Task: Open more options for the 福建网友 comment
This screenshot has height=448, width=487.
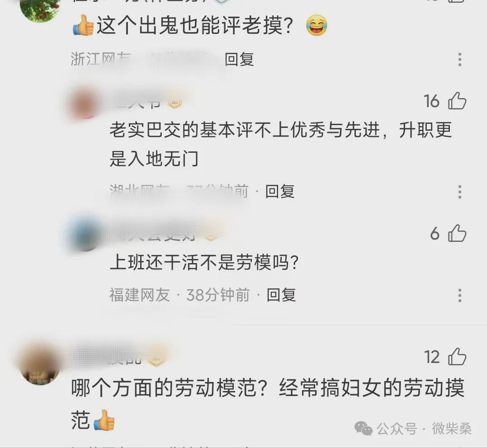Action: click(460, 295)
